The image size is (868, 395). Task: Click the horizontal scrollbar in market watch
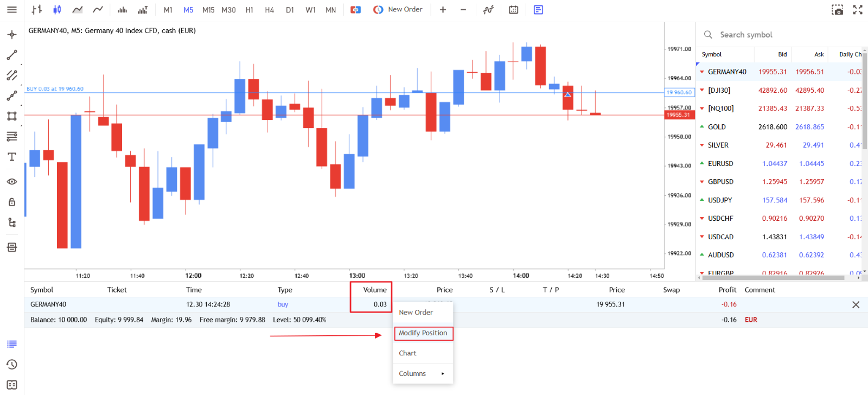(x=774, y=278)
